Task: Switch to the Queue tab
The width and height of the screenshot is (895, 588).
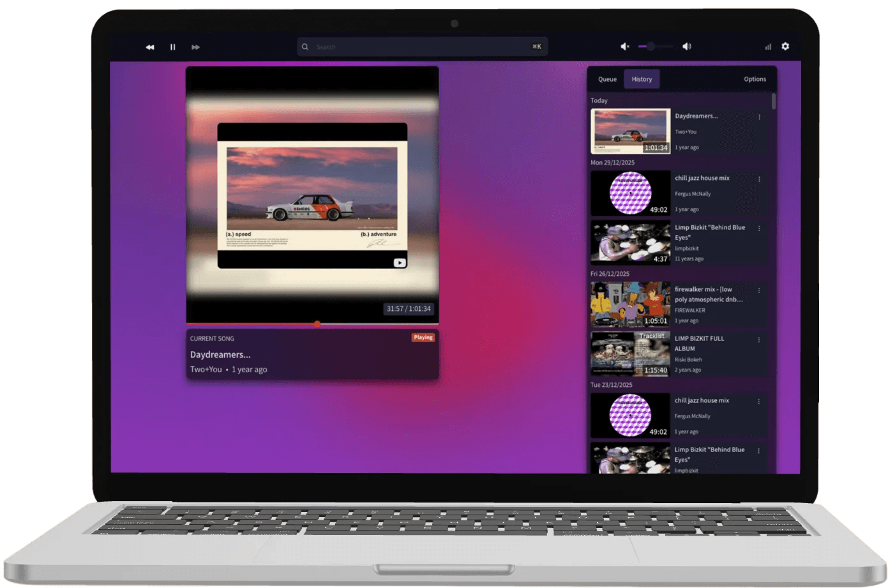Action: coord(607,79)
